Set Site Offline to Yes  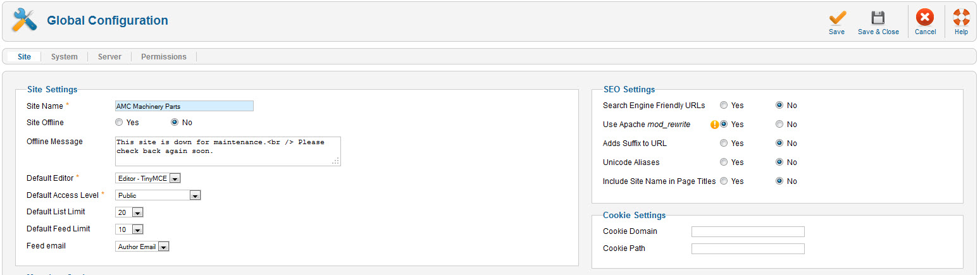pos(119,123)
